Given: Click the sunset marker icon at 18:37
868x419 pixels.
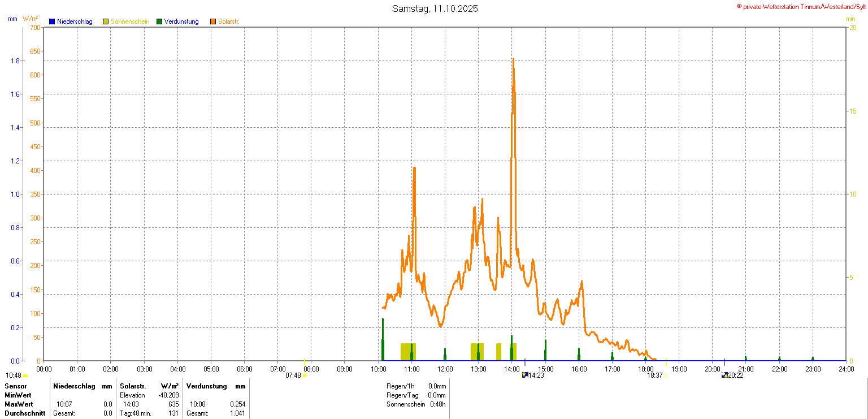Looking at the screenshot, I should tap(666, 375).
